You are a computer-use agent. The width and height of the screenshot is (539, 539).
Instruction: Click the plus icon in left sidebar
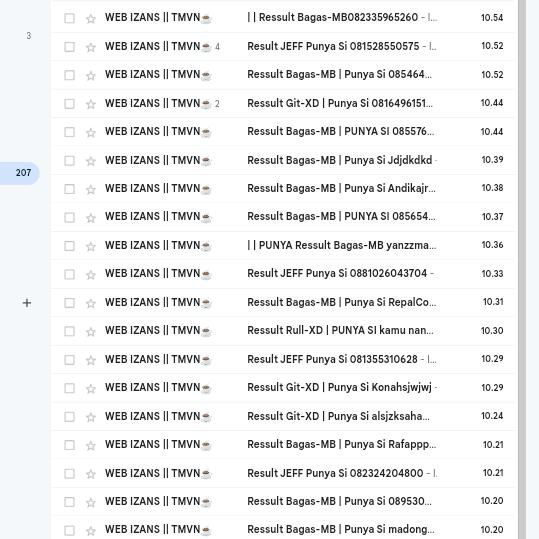click(27, 303)
